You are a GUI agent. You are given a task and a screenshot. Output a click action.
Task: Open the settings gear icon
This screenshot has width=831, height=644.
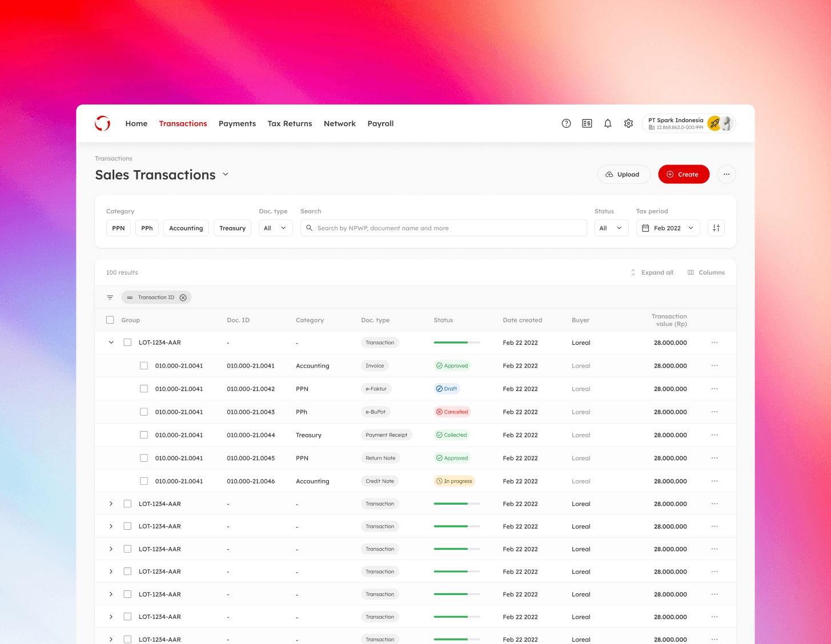tap(628, 123)
